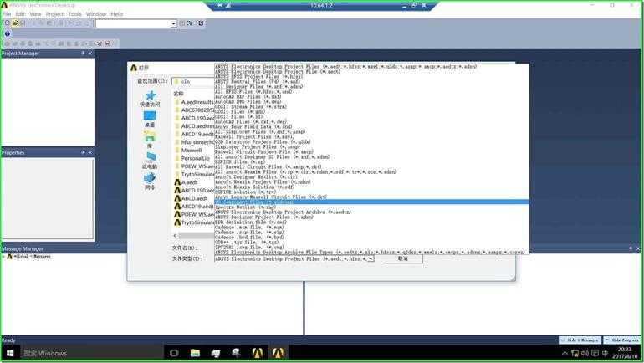Click the file list horizontal scrollbar

pos(197,236)
